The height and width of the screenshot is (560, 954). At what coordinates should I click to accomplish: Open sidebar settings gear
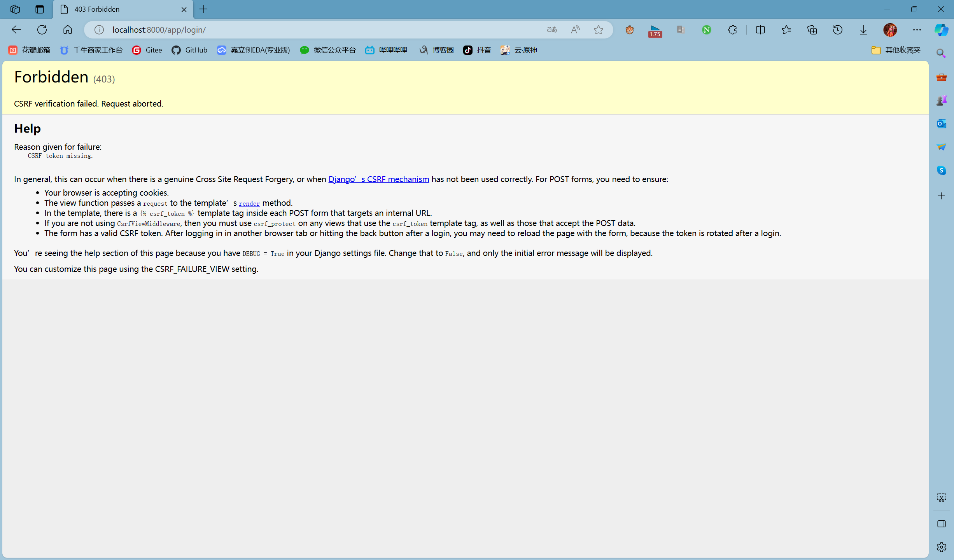pos(941,547)
